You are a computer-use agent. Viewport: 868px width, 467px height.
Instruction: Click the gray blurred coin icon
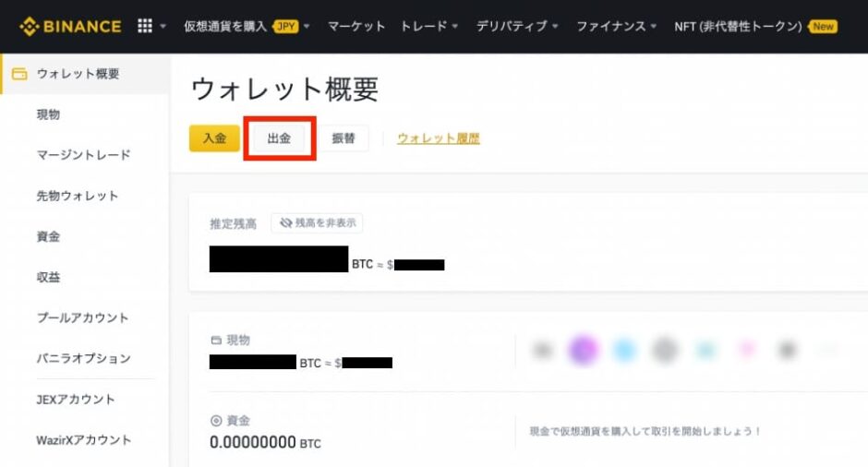pyautogui.click(x=665, y=350)
